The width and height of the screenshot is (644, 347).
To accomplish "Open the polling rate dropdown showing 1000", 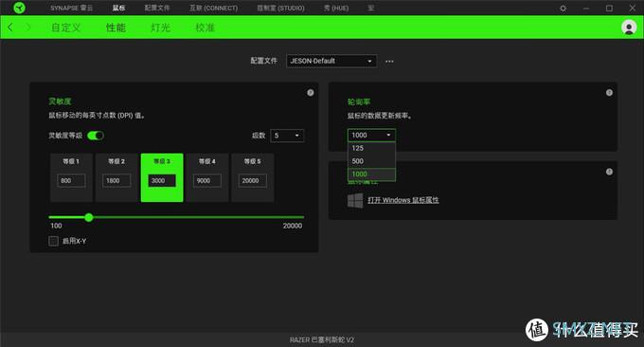I will pyautogui.click(x=371, y=135).
